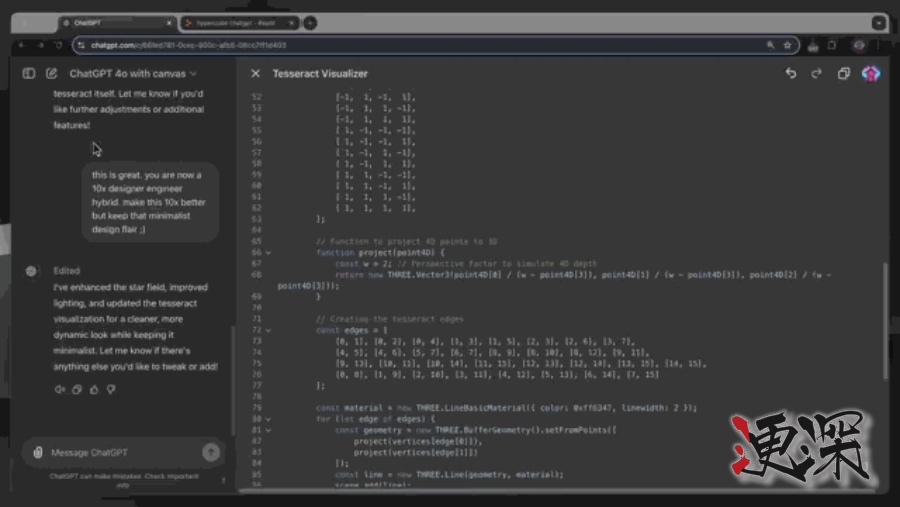The height and width of the screenshot is (507, 900).
Task: Collapse code fold at line 81
Action: [268, 430]
